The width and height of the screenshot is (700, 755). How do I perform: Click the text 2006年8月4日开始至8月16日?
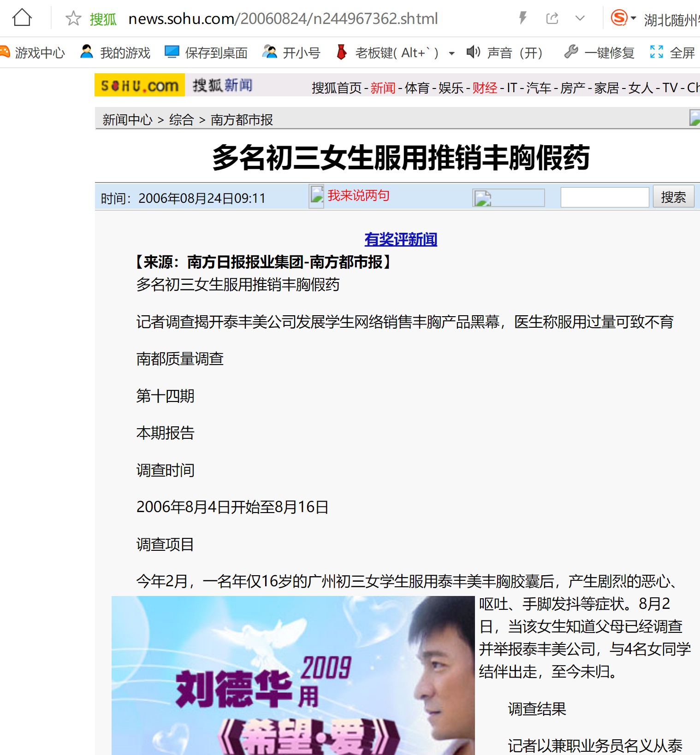[x=232, y=507]
